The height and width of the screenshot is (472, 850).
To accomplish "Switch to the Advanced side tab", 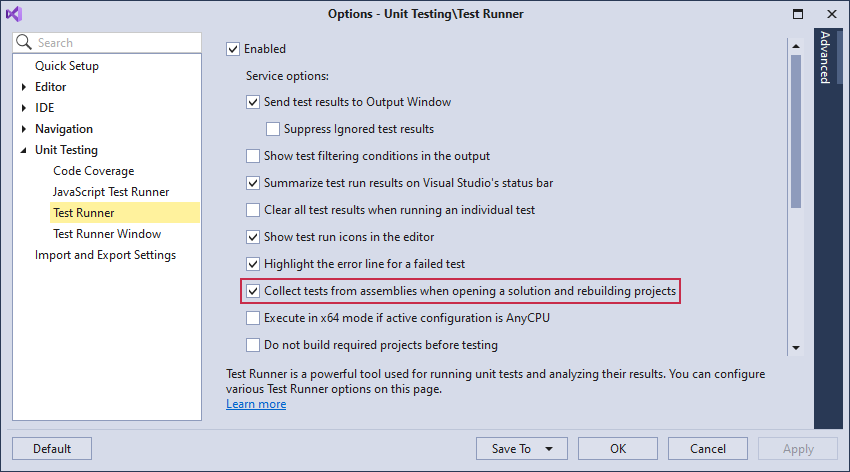I will coord(825,57).
